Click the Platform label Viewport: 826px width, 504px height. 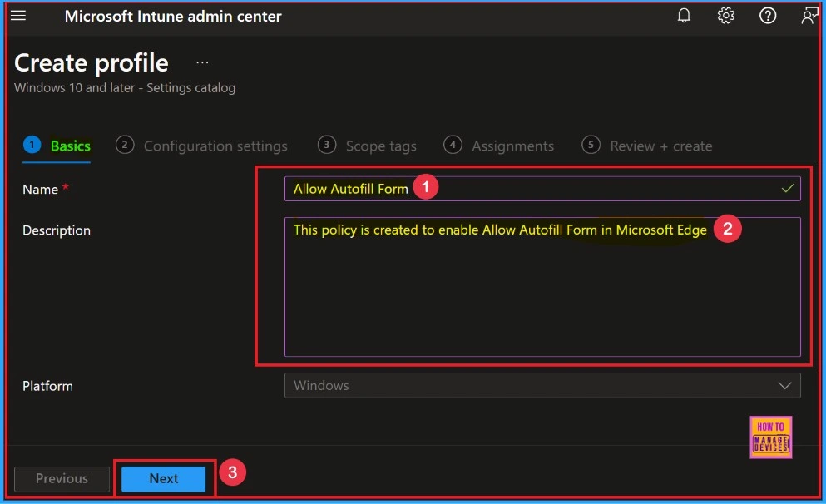(x=47, y=386)
